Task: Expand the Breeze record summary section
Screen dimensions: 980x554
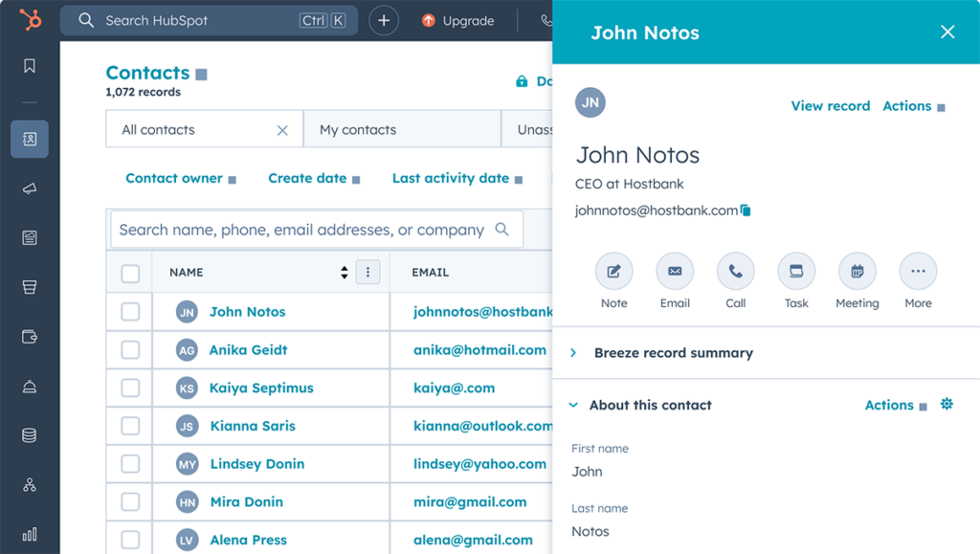Action: pyautogui.click(x=574, y=353)
